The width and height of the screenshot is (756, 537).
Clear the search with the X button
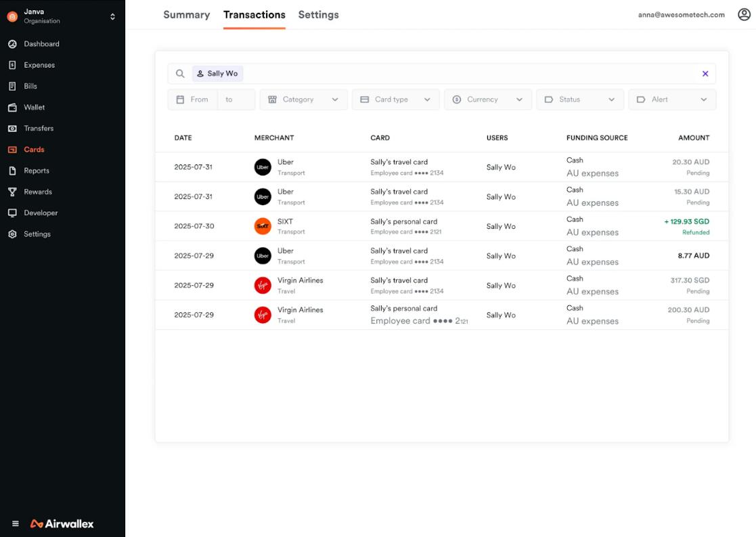coord(705,74)
